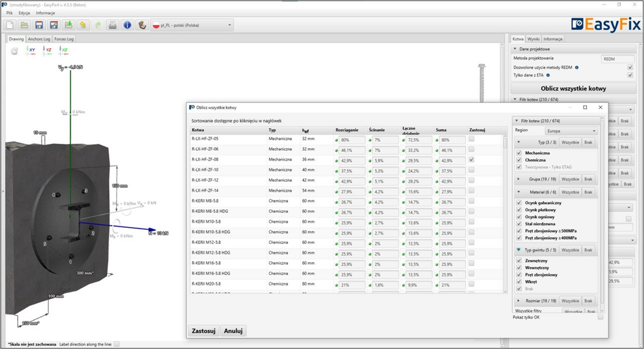Image resolution: width=644 pixels, height=349 pixels.
Task: Uncheck Stal nierdzewna material filter
Action: pyautogui.click(x=519, y=224)
